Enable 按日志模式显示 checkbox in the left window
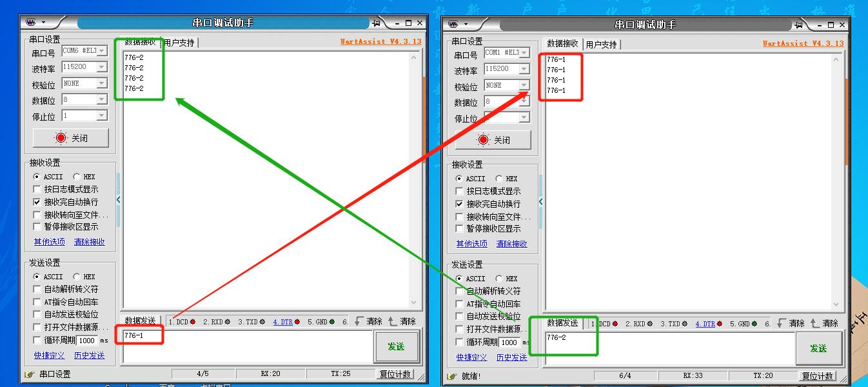Image resolution: width=868 pixels, height=387 pixels. [x=37, y=190]
